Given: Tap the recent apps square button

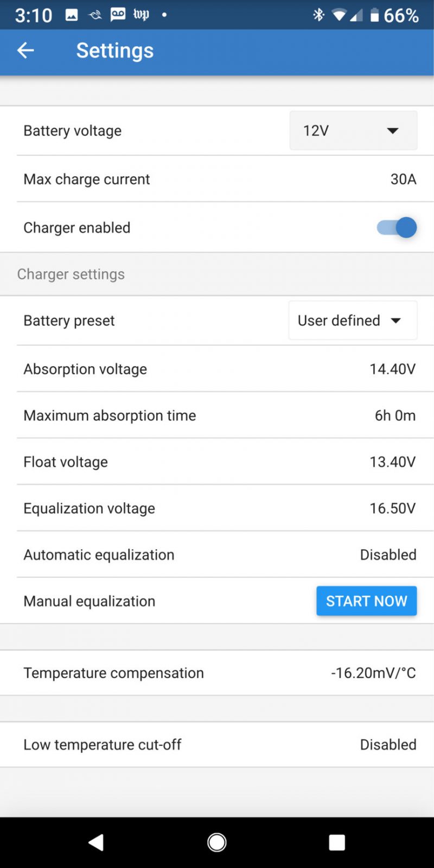Looking at the screenshot, I should (x=337, y=842).
